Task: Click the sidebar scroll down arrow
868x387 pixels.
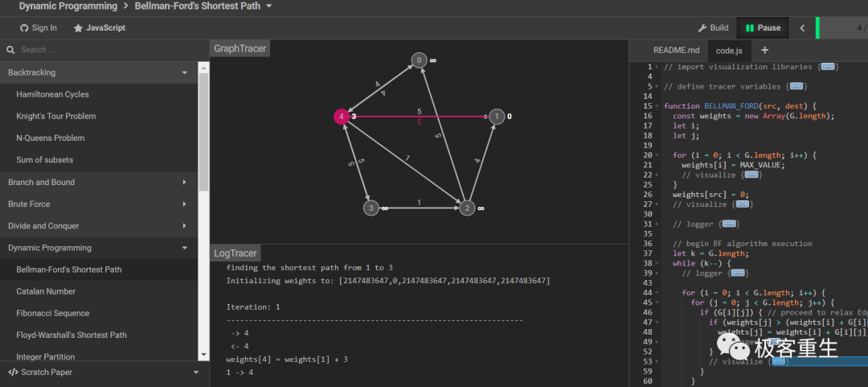Action: click(203, 354)
